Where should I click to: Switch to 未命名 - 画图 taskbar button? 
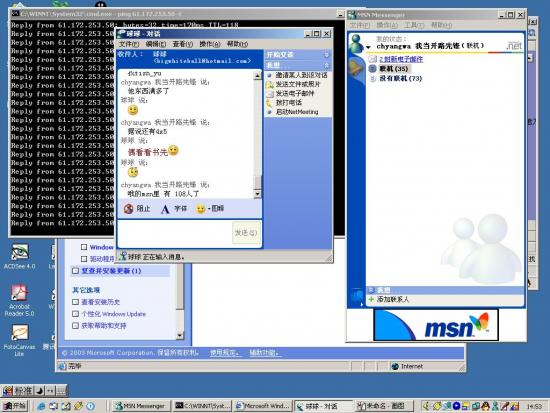point(383,406)
